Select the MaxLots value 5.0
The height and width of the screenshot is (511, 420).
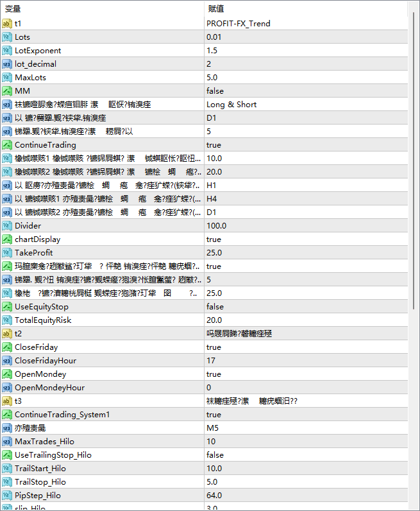pyautogui.click(x=212, y=77)
